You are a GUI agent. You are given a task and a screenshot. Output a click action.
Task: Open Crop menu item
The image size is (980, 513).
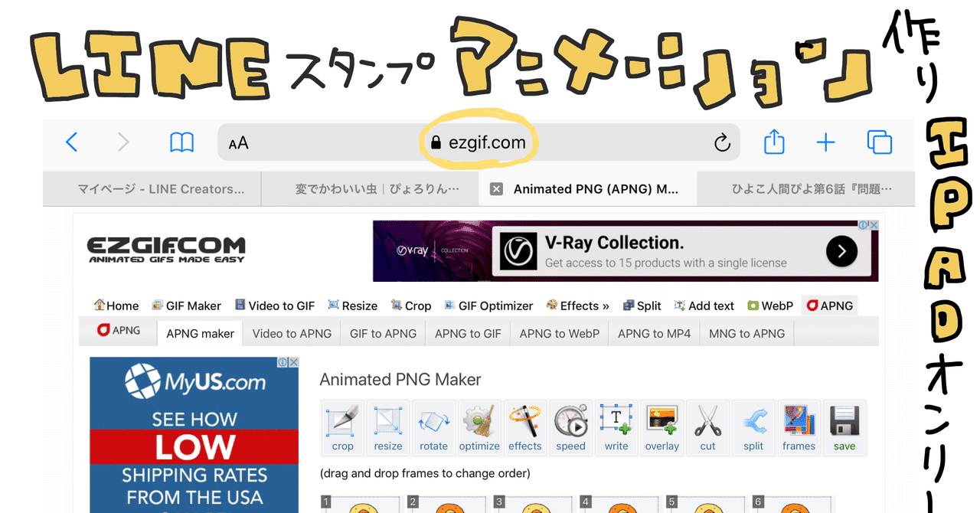411,306
